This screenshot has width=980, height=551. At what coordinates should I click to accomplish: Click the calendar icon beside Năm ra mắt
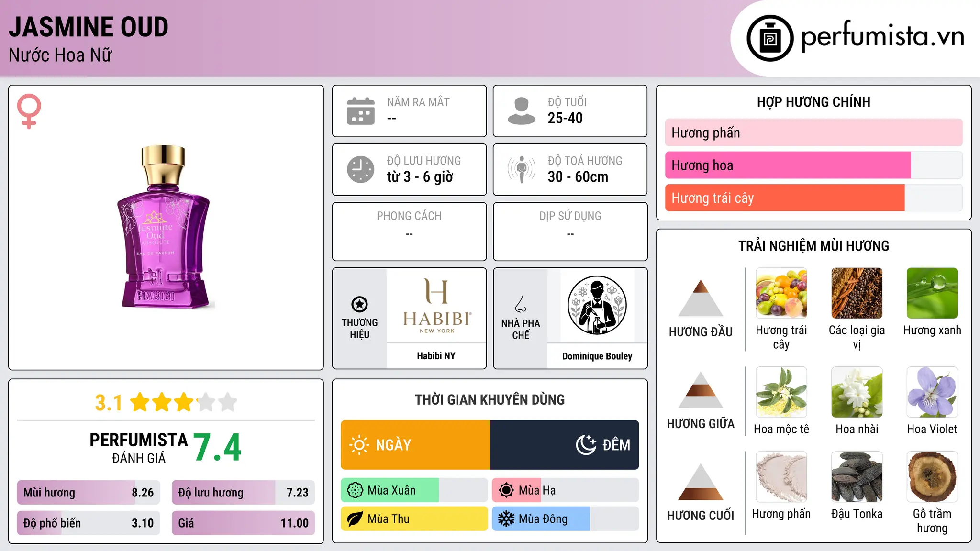tap(361, 111)
